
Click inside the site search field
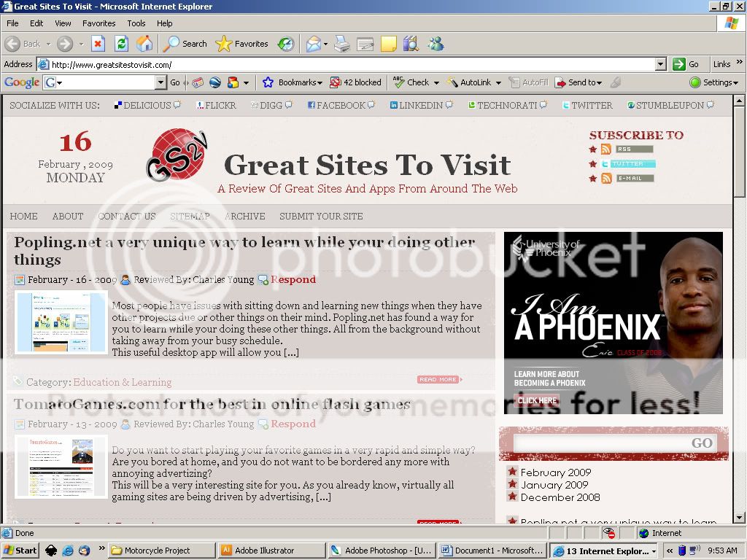coord(600,443)
